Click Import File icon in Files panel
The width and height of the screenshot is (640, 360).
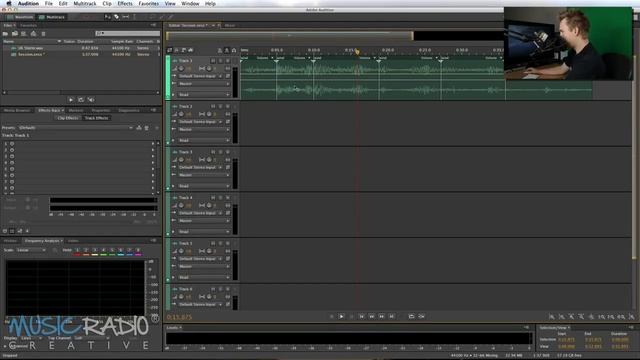pyautogui.click(x=15, y=33)
